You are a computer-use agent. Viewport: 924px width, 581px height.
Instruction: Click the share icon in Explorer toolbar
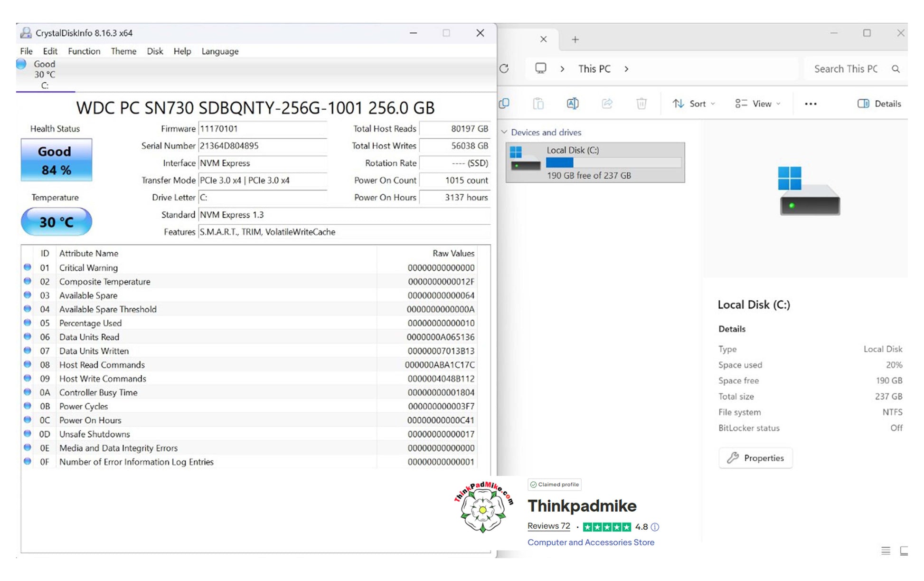point(607,104)
